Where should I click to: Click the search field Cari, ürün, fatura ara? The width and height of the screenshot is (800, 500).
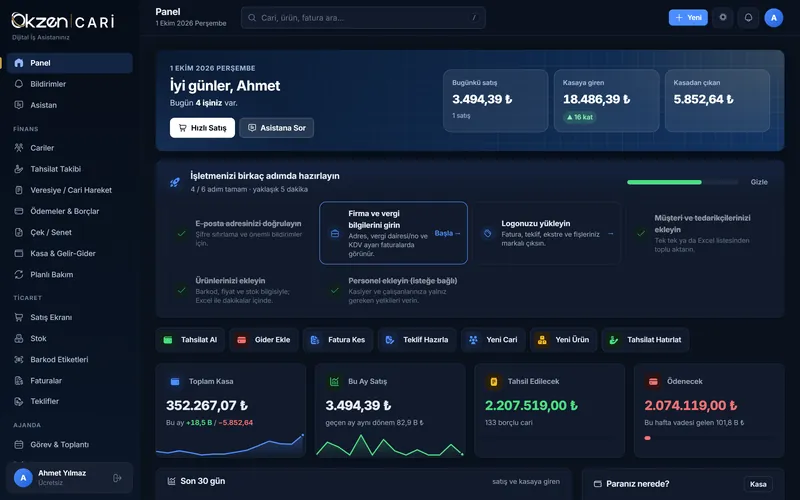[363, 17]
